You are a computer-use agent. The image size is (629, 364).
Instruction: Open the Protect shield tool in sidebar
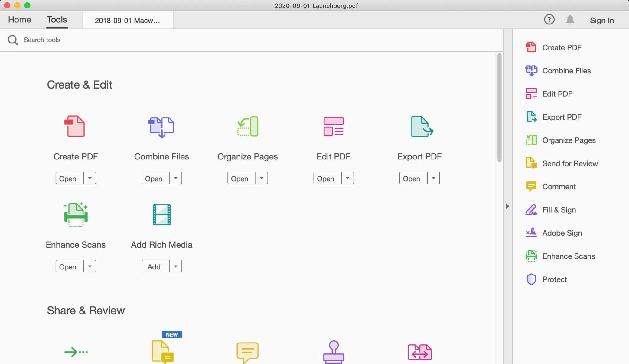coord(554,279)
